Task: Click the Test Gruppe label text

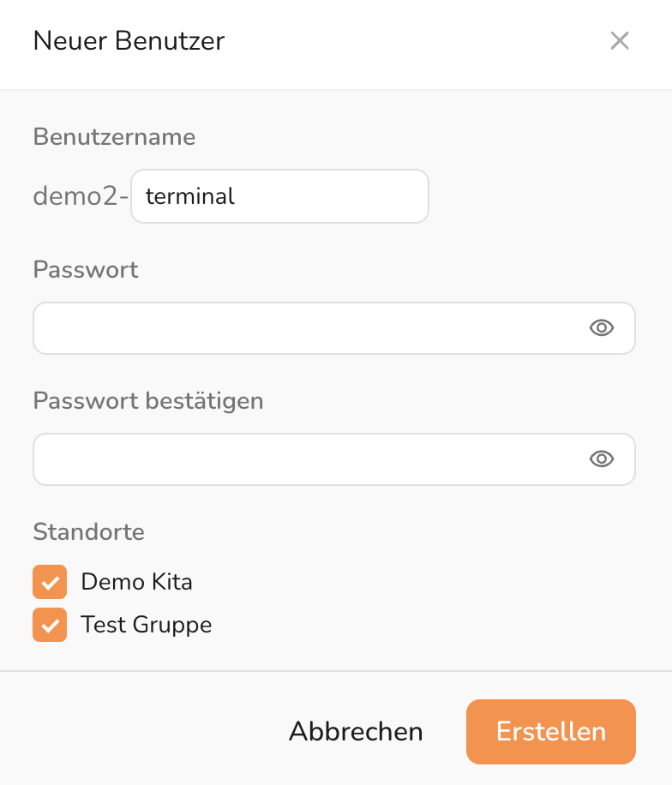Action: tap(146, 625)
